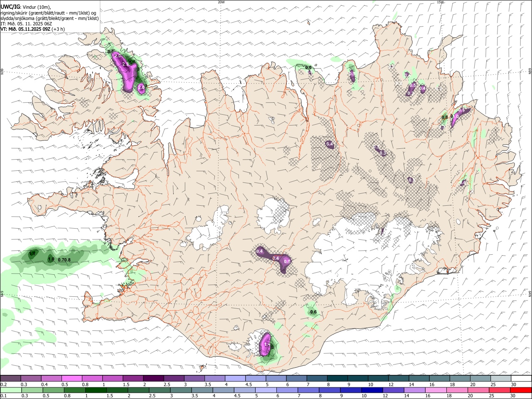Image resolution: width=532 pixels, height=399 pixels.
Task: Click the 1.0 rain value offshore west
Action: 51,259
